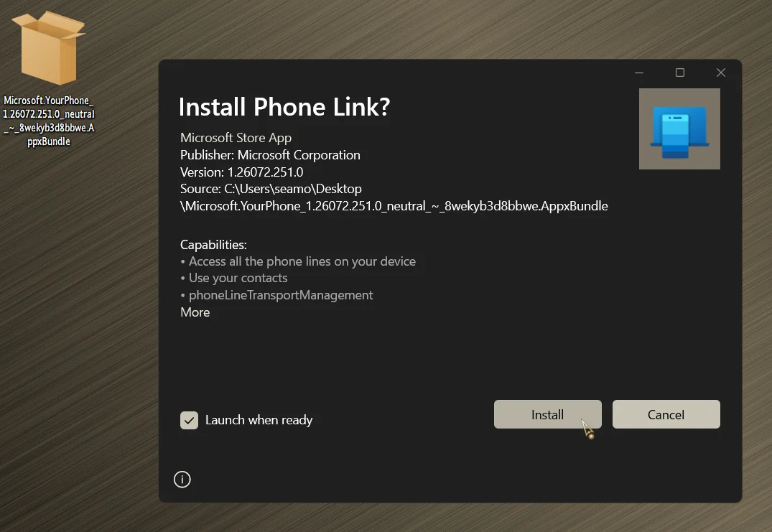Minimize the Phone Link installer window
This screenshot has height=532, width=772.
tap(639, 73)
